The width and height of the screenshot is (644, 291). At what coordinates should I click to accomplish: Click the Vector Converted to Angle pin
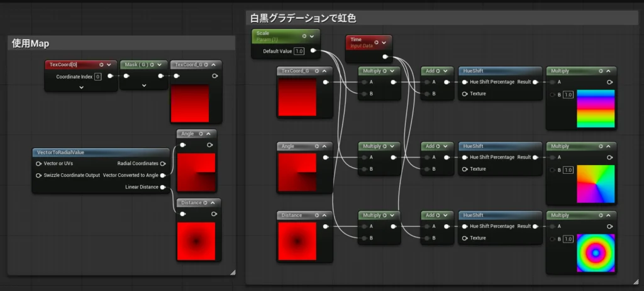coord(164,175)
